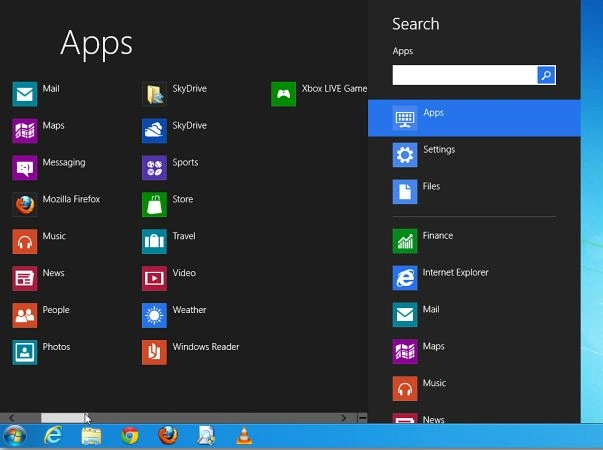Launch Mozilla Firefox from the Apps list
603x450 pixels.
(x=25, y=205)
